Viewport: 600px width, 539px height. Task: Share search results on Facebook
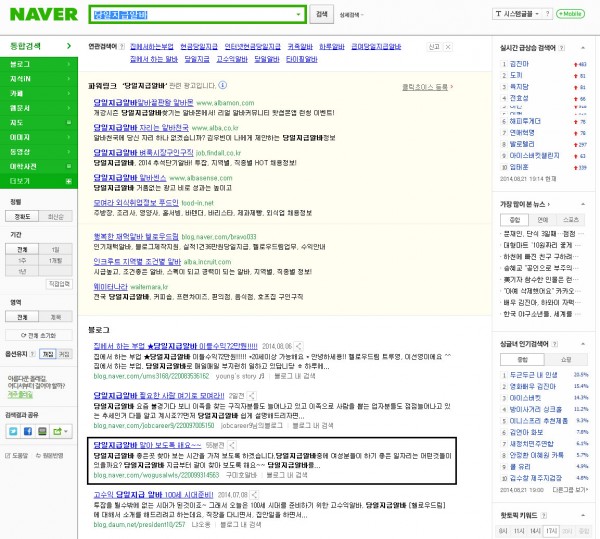coord(28,432)
